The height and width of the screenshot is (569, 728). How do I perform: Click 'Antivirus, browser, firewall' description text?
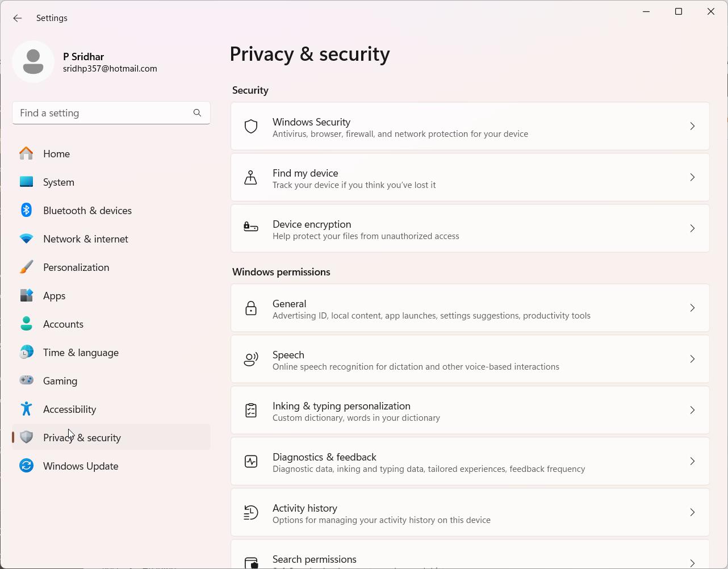click(400, 134)
